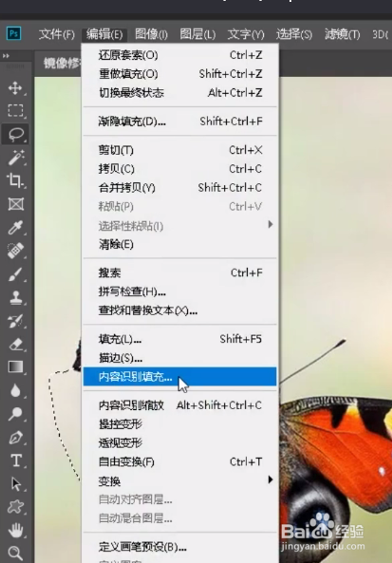Open the 文字(Y) menu
The height and width of the screenshot is (563, 392).
click(246, 34)
